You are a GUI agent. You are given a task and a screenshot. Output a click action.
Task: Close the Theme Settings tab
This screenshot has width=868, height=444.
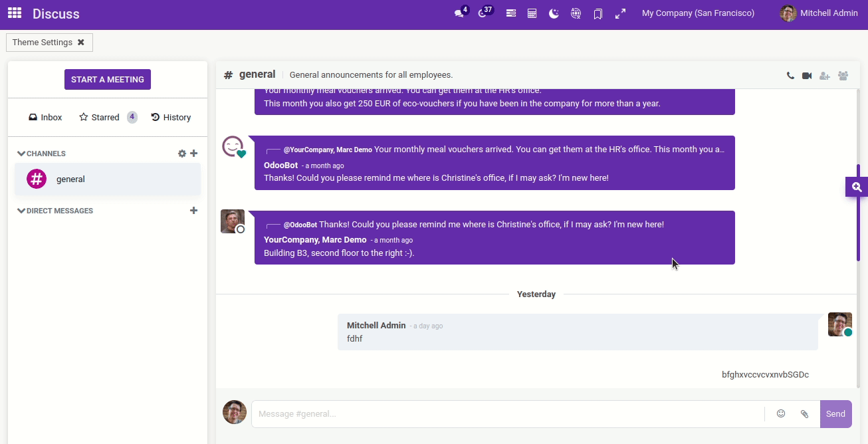click(81, 42)
